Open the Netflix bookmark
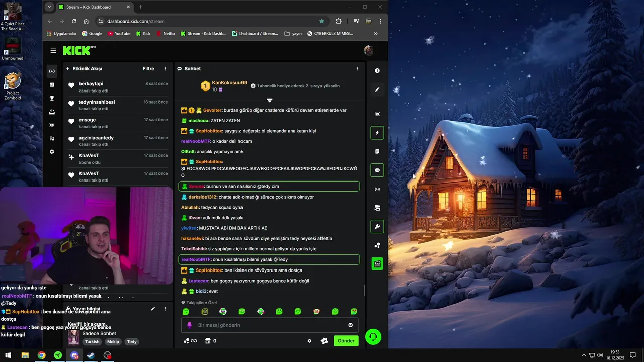Image resolution: width=644 pixels, height=362 pixels. click(166, 34)
